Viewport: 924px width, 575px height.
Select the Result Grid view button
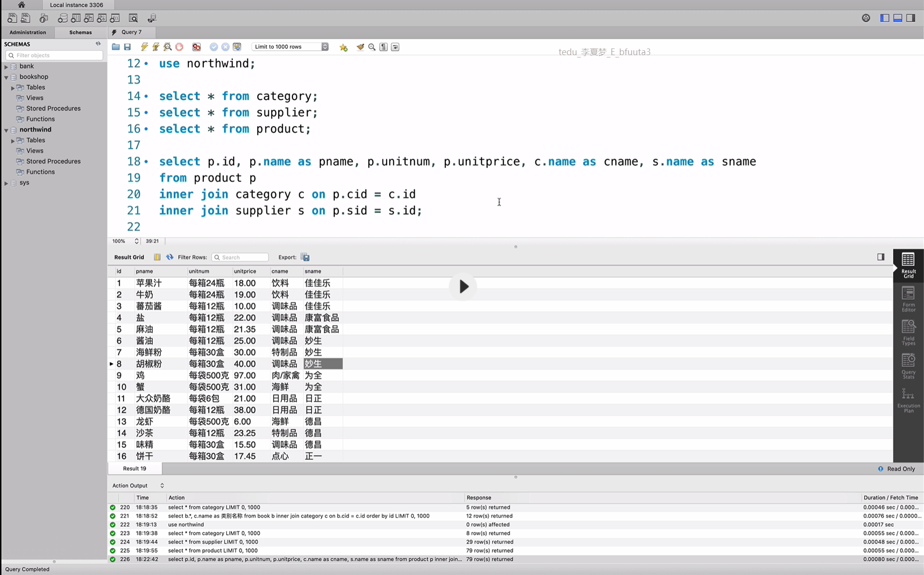(908, 265)
